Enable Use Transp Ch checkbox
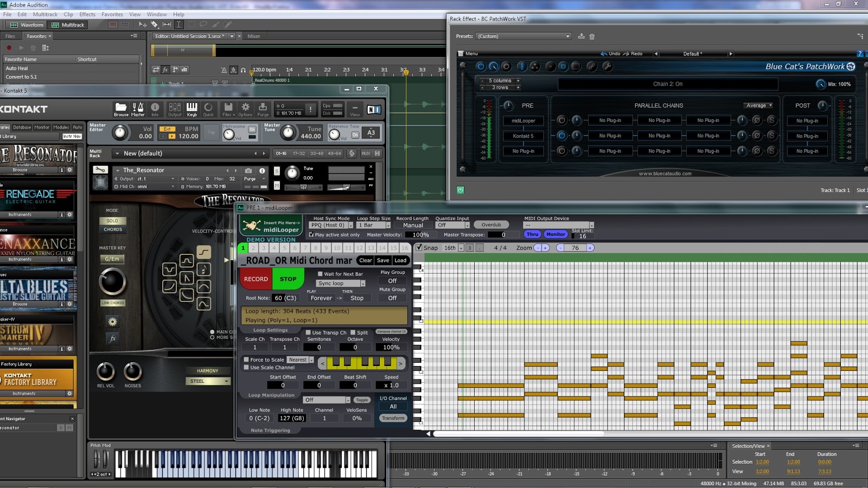 [308, 332]
